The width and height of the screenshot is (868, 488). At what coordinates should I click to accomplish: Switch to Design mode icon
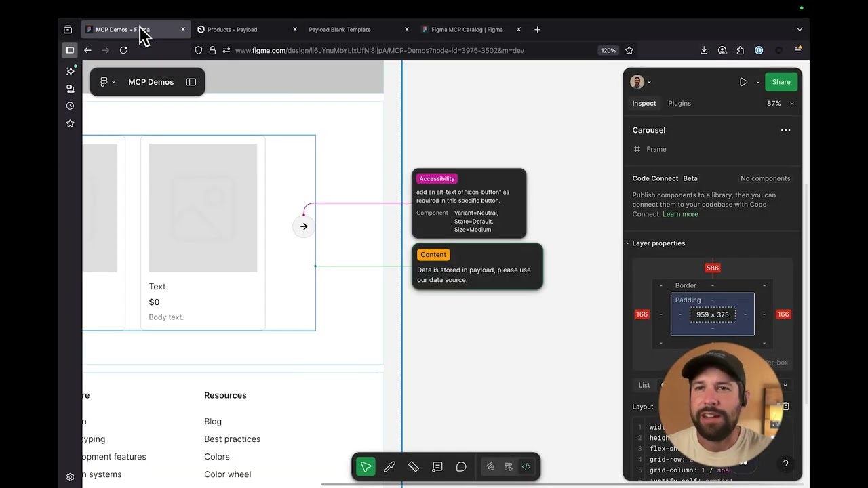(508, 466)
